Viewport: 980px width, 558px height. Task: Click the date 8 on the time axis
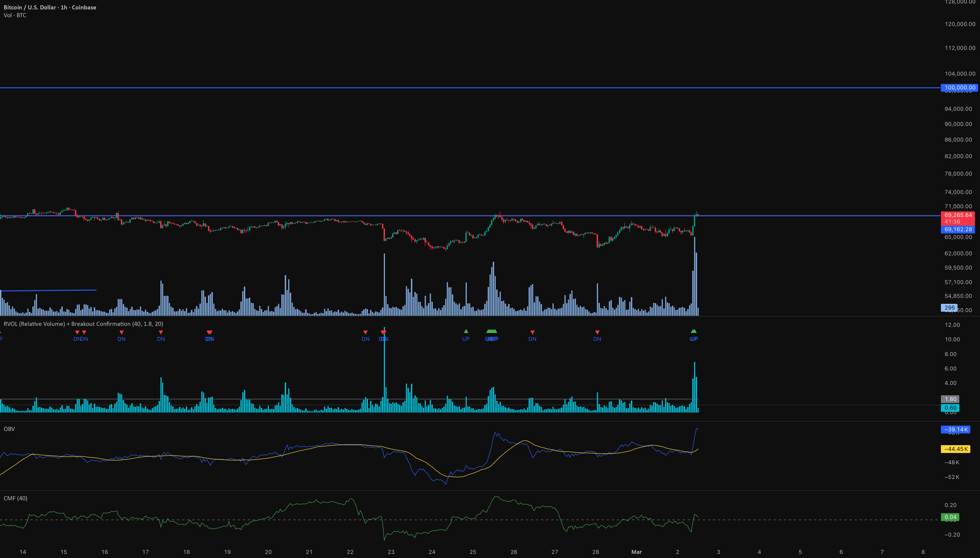pyautogui.click(x=923, y=552)
